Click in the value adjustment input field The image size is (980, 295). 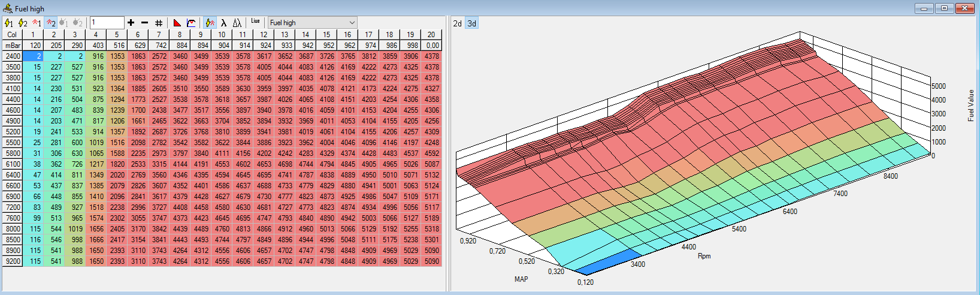pyautogui.click(x=107, y=23)
